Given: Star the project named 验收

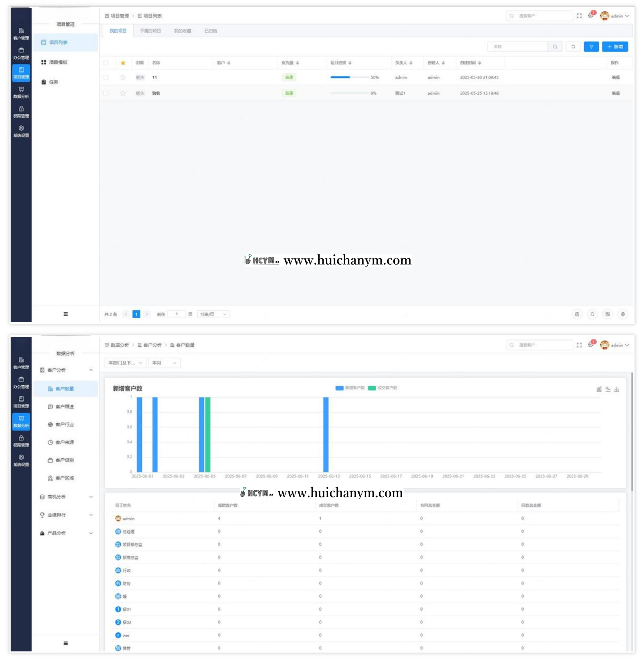Looking at the screenshot, I should 123,93.
